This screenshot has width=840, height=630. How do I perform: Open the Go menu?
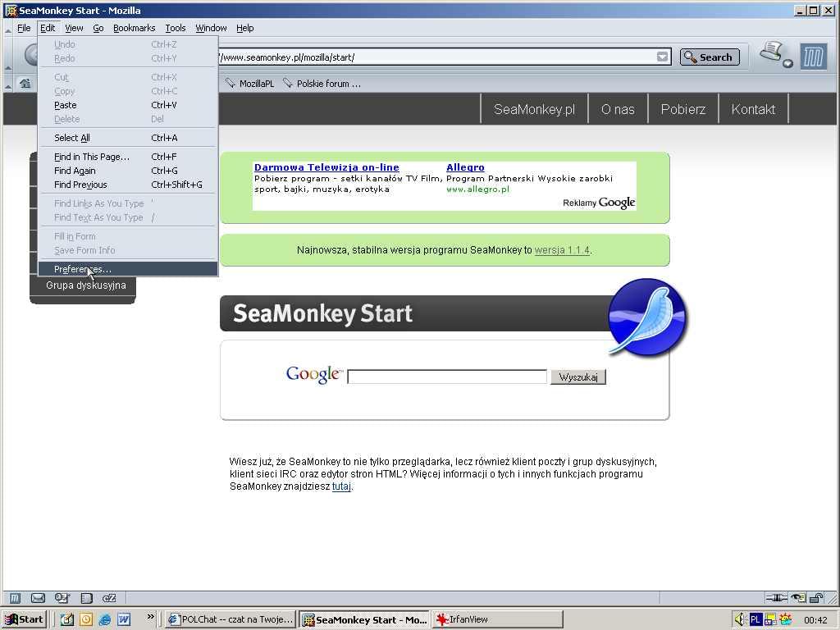coord(98,28)
